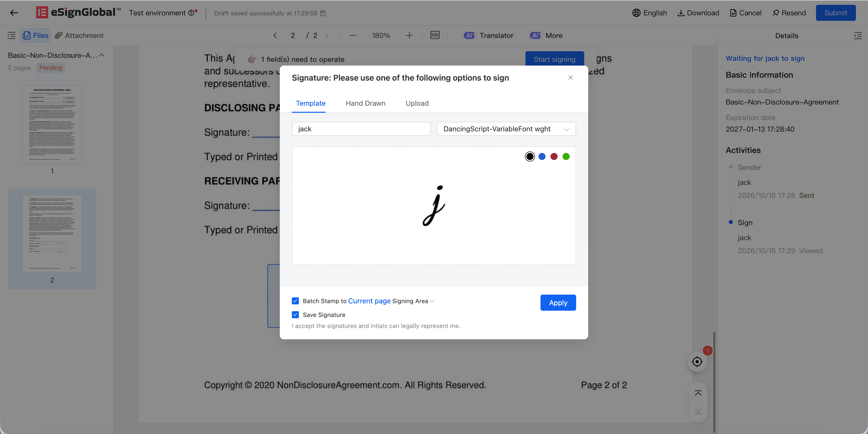Toggle HD view mode
This screenshot has width=868, height=434.
[435, 35]
